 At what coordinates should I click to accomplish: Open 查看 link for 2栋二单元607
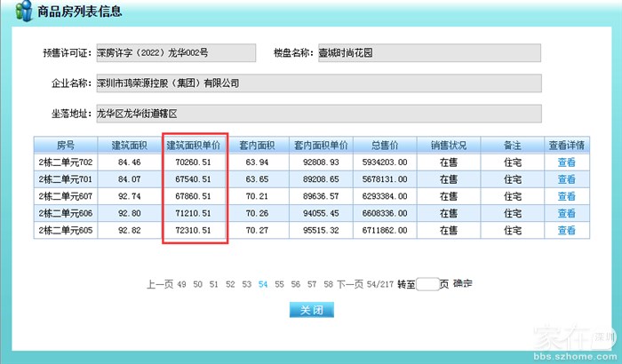coord(566,196)
